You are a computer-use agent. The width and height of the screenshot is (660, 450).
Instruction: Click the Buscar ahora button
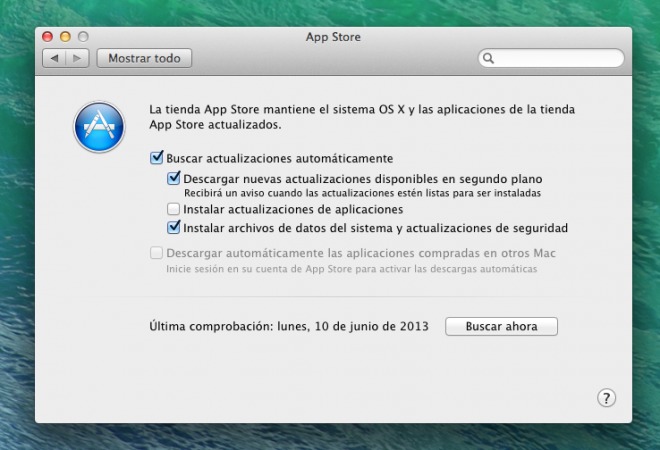coord(501,326)
